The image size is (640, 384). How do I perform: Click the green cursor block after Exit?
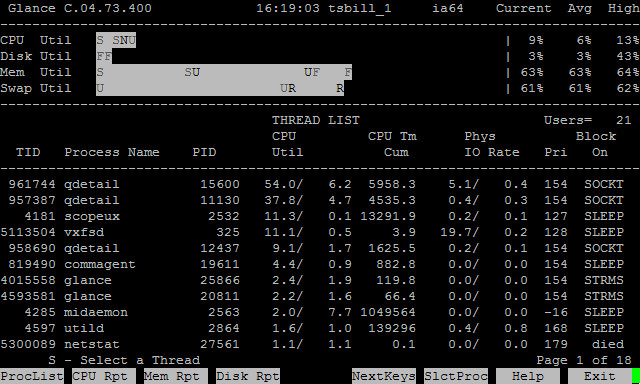tap(636, 376)
